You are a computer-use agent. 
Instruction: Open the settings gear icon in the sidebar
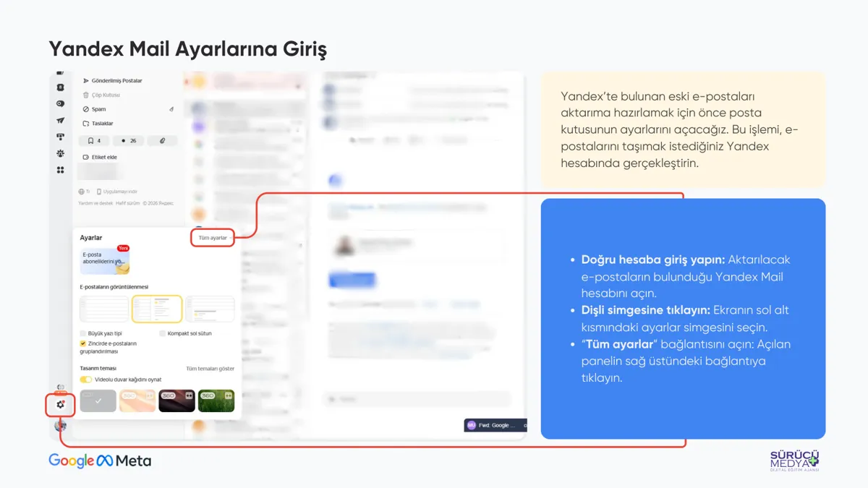coord(61,404)
